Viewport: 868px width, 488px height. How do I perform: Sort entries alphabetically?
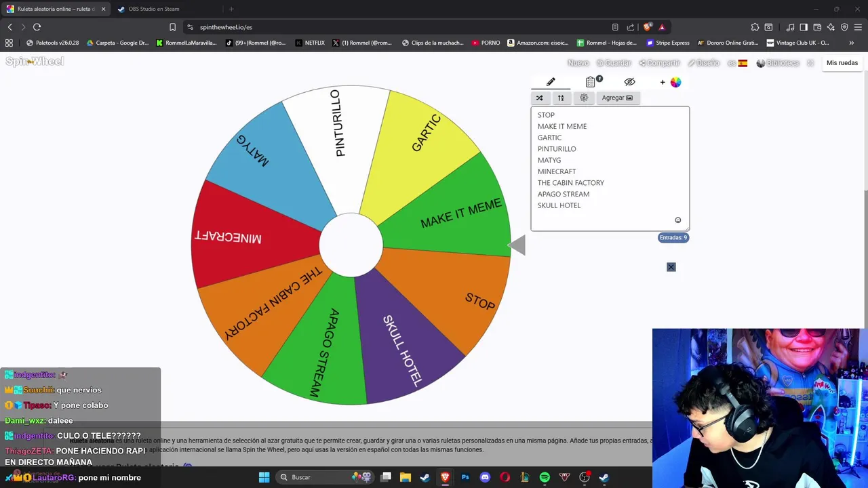(x=561, y=98)
